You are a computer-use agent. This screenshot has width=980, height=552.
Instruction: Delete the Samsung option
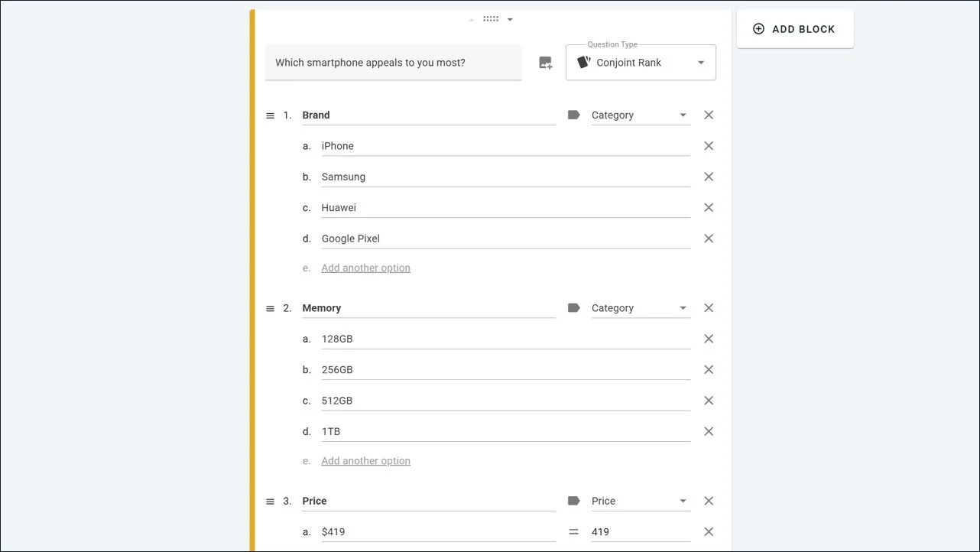[709, 177]
